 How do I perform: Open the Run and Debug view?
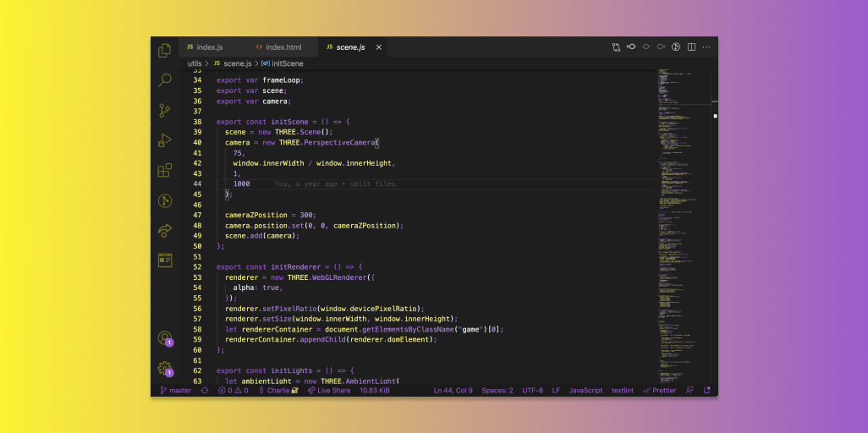click(164, 140)
